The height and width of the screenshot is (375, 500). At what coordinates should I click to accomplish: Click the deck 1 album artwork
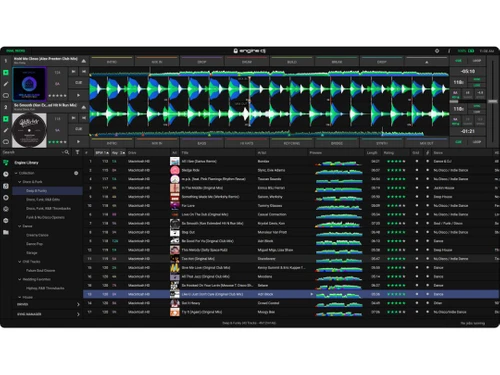click(29, 84)
